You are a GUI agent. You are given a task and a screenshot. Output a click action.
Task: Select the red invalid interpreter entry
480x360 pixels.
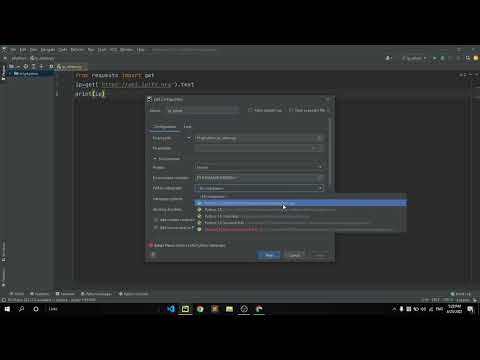(300, 229)
